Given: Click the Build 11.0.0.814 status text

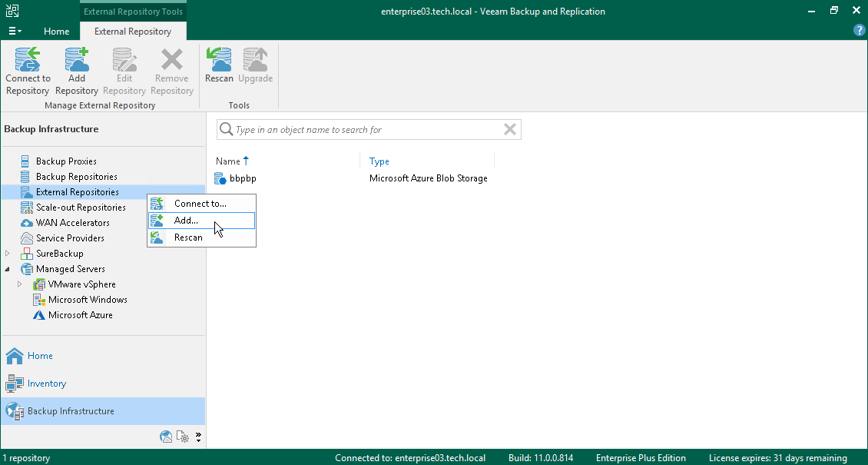Looking at the screenshot, I should (x=541, y=458).
